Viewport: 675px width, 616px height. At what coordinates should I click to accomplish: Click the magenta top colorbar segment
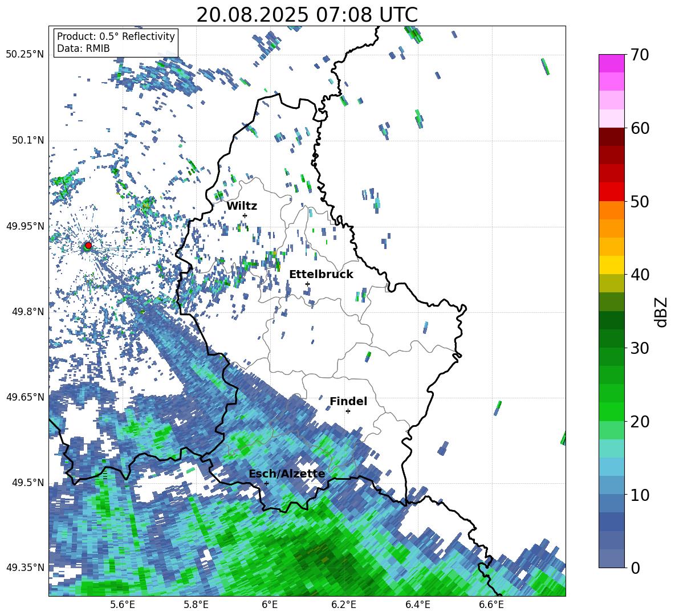(x=611, y=64)
